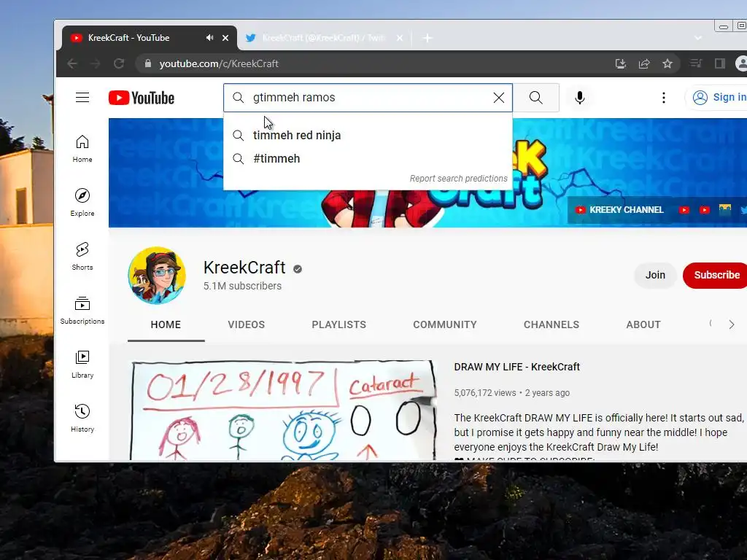Open History in the sidebar
This screenshot has height=560, width=747.
(82, 418)
